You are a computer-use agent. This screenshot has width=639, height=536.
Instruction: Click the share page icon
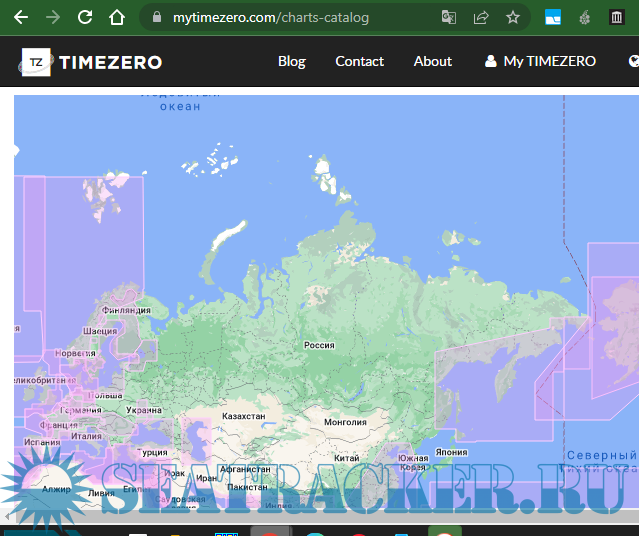click(x=481, y=17)
